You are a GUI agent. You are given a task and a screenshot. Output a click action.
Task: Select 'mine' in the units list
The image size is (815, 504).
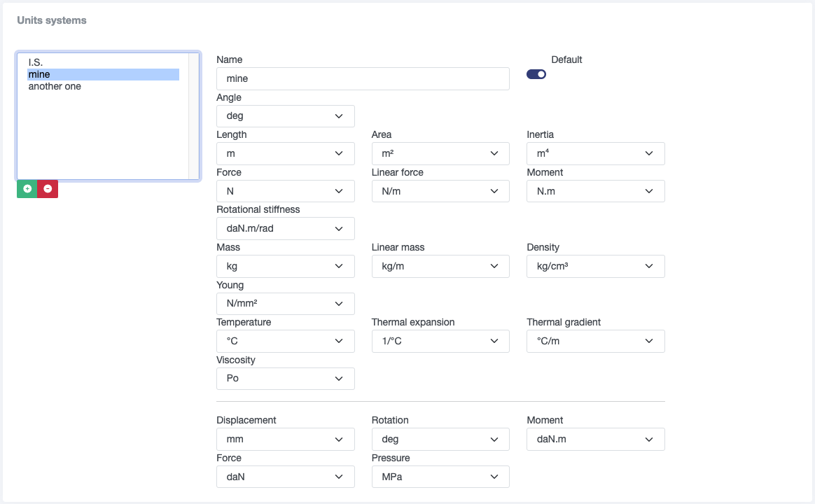click(39, 74)
